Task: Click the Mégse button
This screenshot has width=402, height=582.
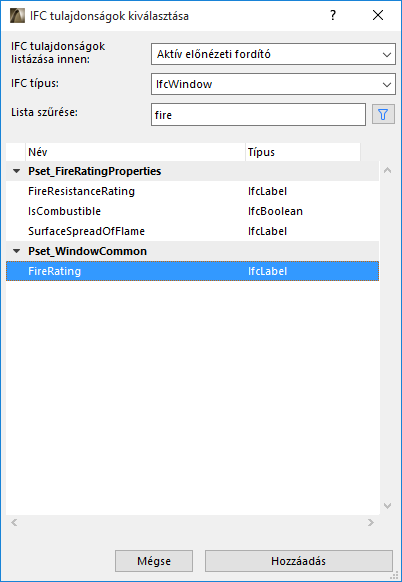Action: tap(154, 561)
